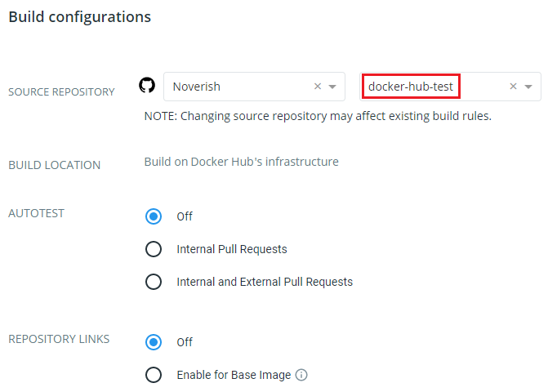Click the Repository Links section label
Screen dimensions: 548x392
(59, 339)
